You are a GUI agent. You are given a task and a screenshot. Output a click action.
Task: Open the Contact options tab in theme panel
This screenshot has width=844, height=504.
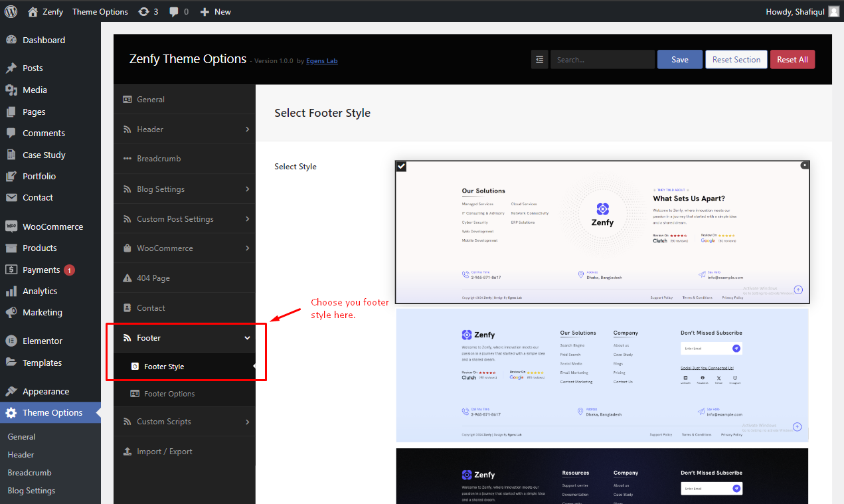[185, 308]
